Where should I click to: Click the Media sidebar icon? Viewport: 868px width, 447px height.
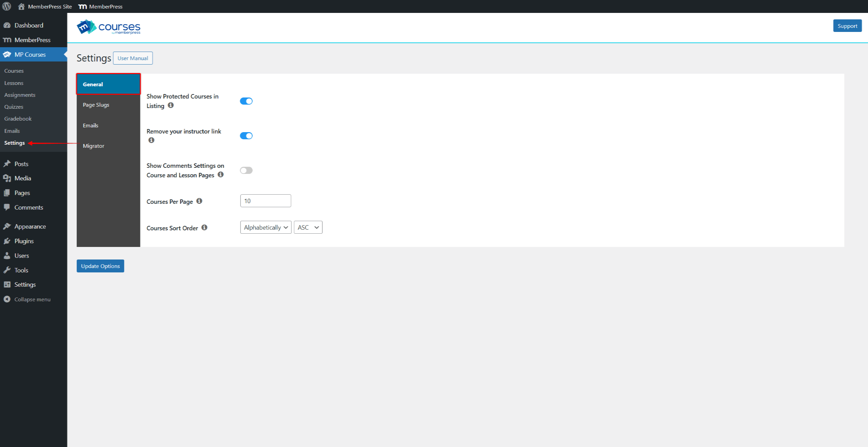tap(8, 178)
